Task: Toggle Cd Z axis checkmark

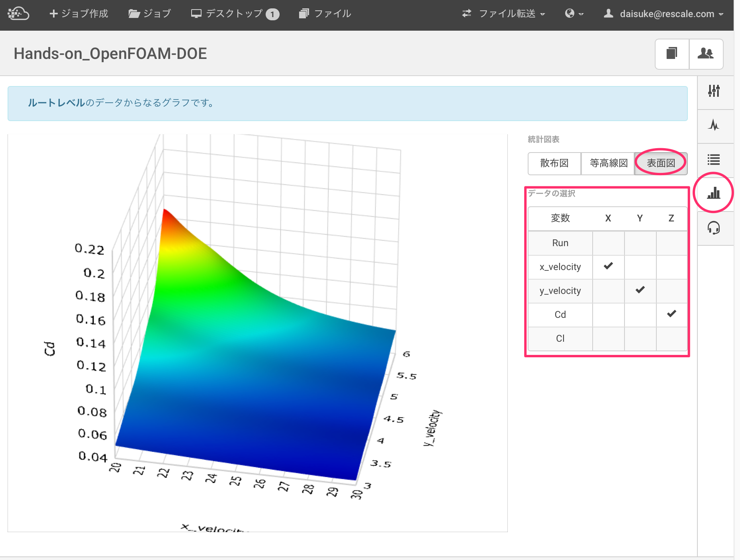Action: coord(671,315)
